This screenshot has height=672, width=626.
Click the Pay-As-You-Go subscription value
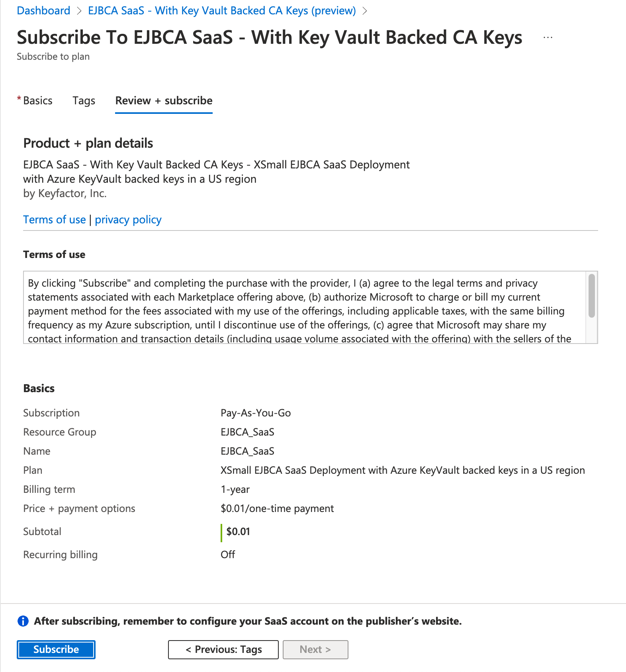coord(256,413)
